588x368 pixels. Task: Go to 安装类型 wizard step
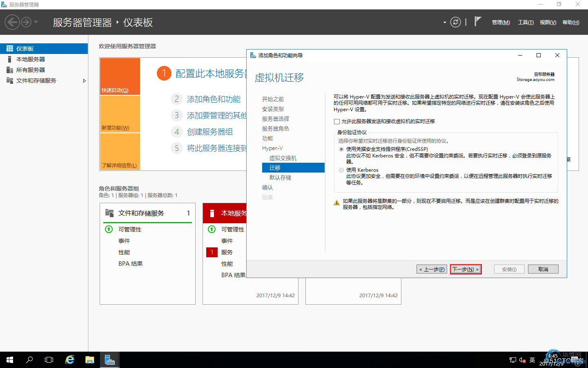pos(273,109)
